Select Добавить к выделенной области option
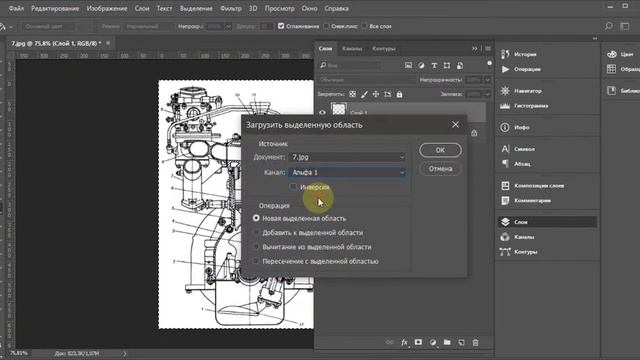The image size is (640, 360). click(x=256, y=233)
